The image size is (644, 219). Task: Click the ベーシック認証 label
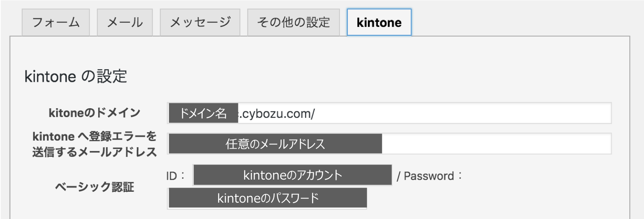[x=94, y=187]
